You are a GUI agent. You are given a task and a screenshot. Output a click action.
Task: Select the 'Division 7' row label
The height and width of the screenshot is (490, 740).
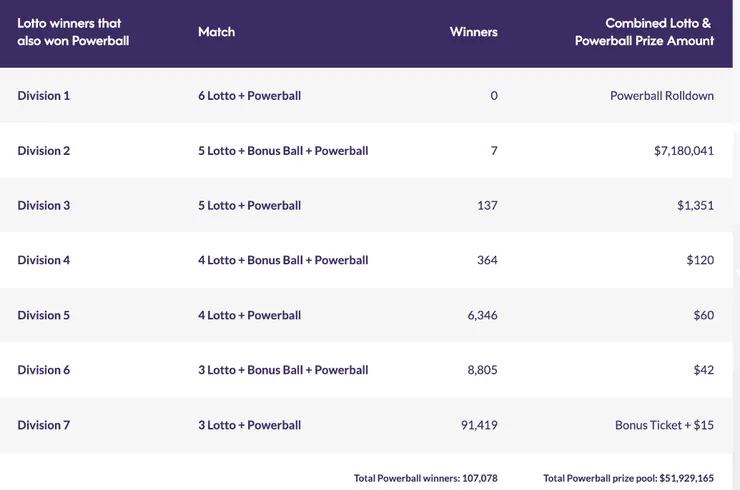(44, 425)
